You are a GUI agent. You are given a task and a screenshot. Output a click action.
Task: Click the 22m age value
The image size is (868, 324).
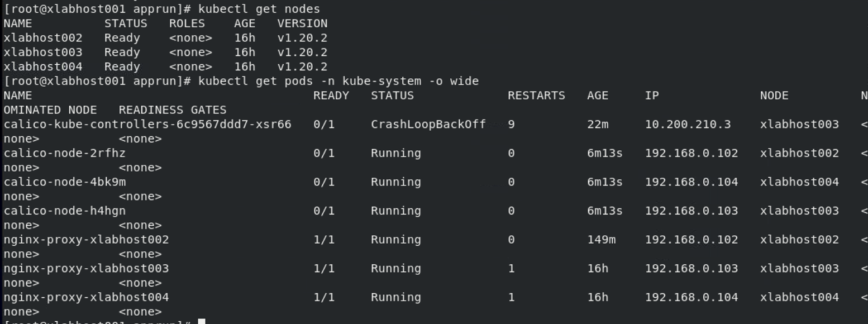pos(598,125)
